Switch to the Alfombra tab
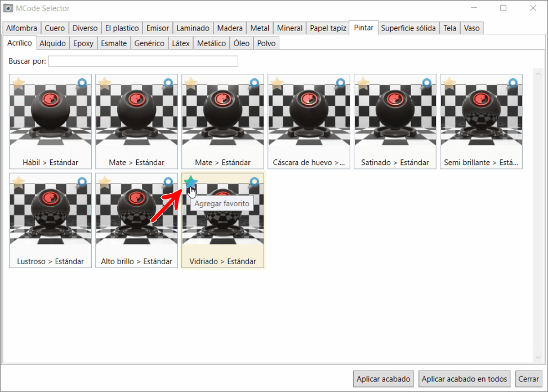Screen dimensions: 548x392 (21, 28)
